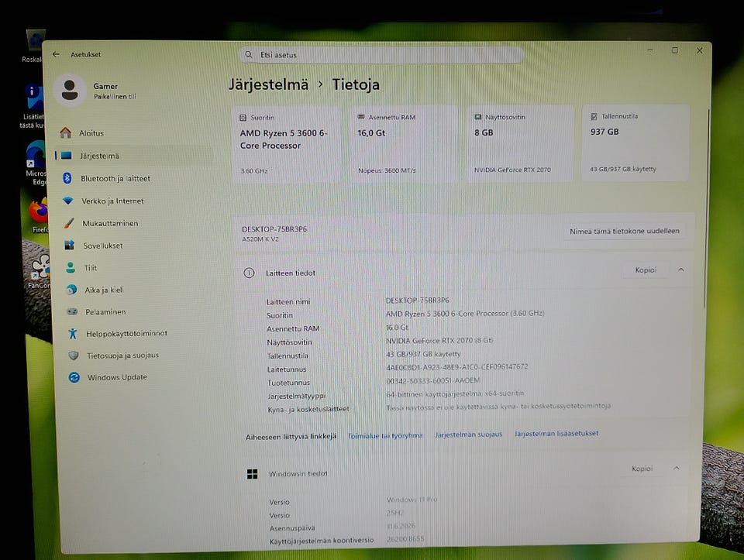744x560 pixels.
Task: Click Nimeä tämä tietokone uudelleen button
Action: pyautogui.click(x=625, y=231)
